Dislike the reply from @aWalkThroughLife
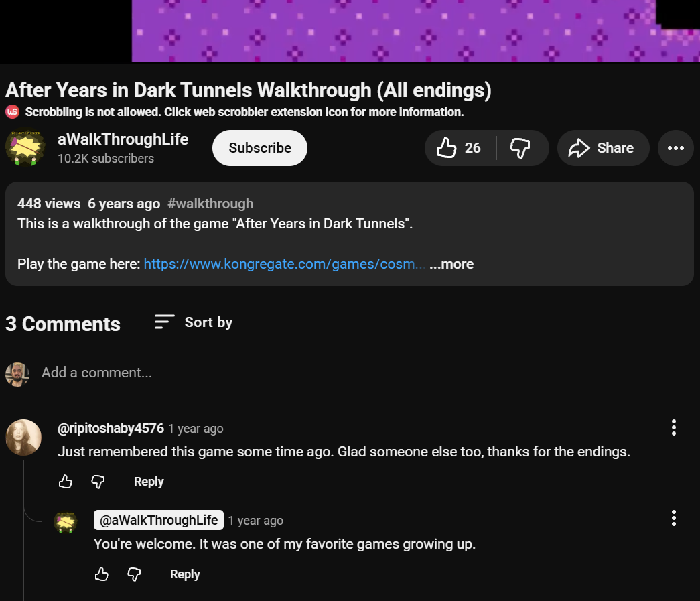The height and width of the screenshot is (601, 700). point(135,574)
